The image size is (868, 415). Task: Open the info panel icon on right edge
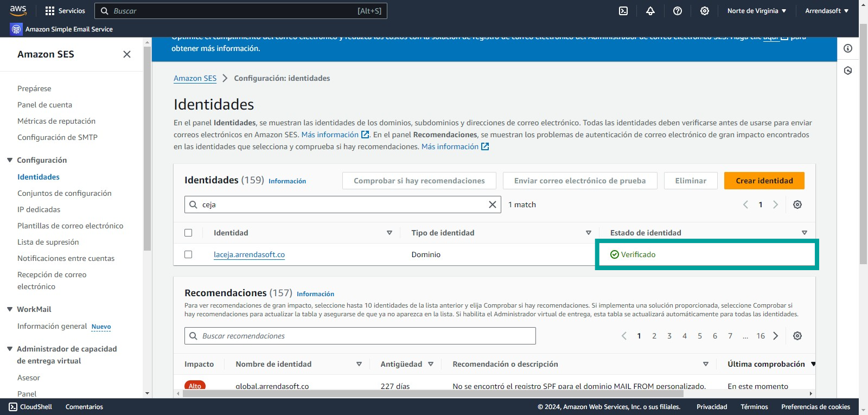coord(848,48)
